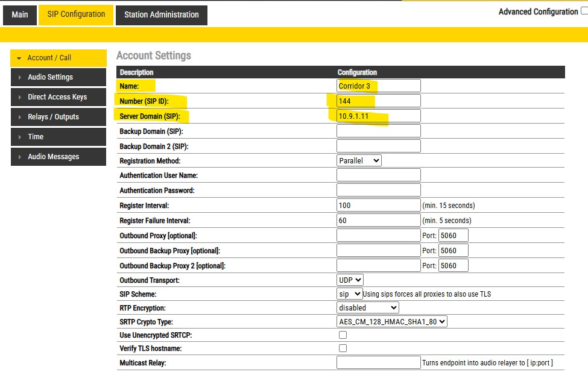This screenshot has width=588, height=375.
Task: Tick the Use Unencrypted SRTCP checkbox
Action: (x=343, y=335)
